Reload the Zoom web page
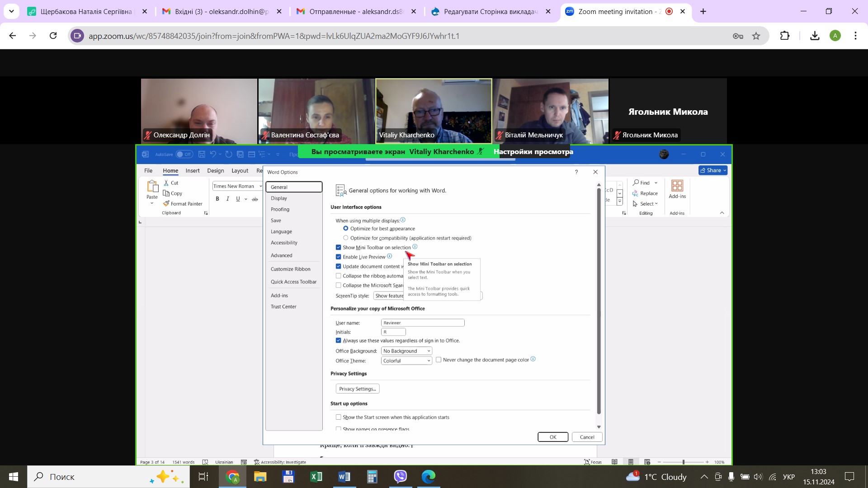The image size is (868, 488). click(53, 36)
